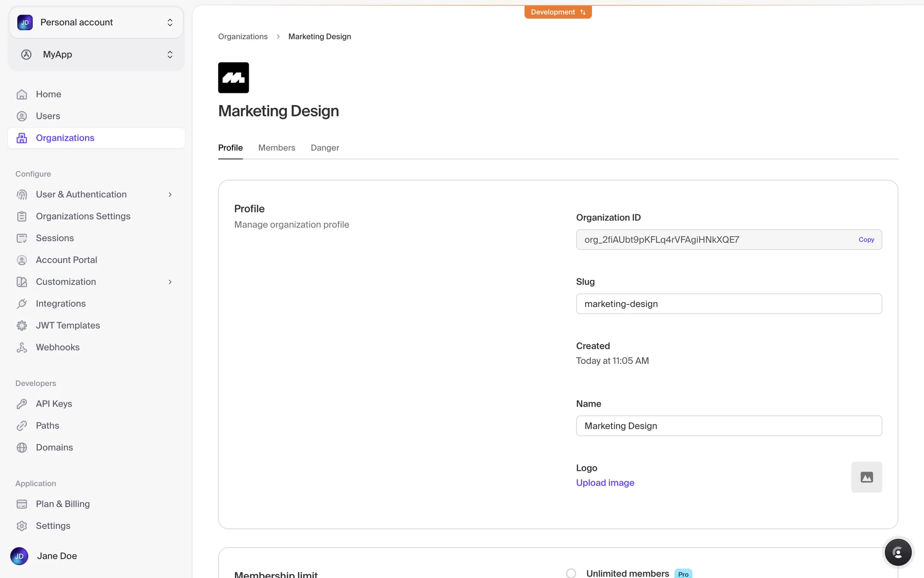Image resolution: width=924 pixels, height=578 pixels.
Task: Toggle the Development environment switcher badge
Action: [558, 12]
